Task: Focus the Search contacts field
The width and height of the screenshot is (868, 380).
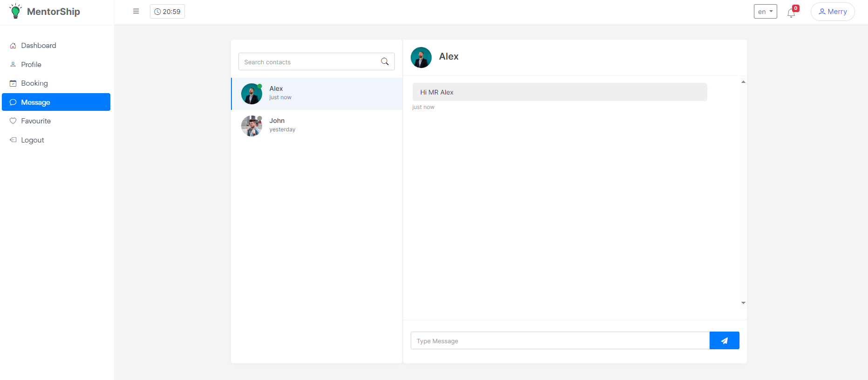Action: coord(309,62)
